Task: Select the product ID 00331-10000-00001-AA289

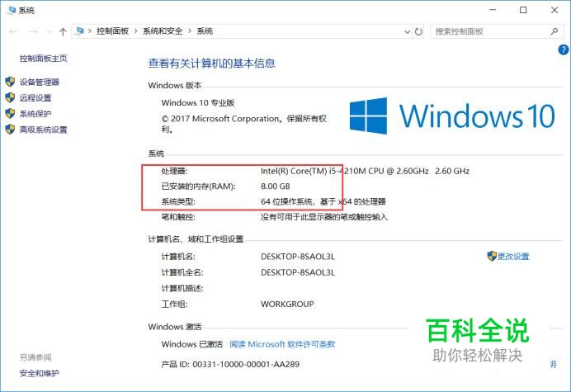Action: coord(246,364)
